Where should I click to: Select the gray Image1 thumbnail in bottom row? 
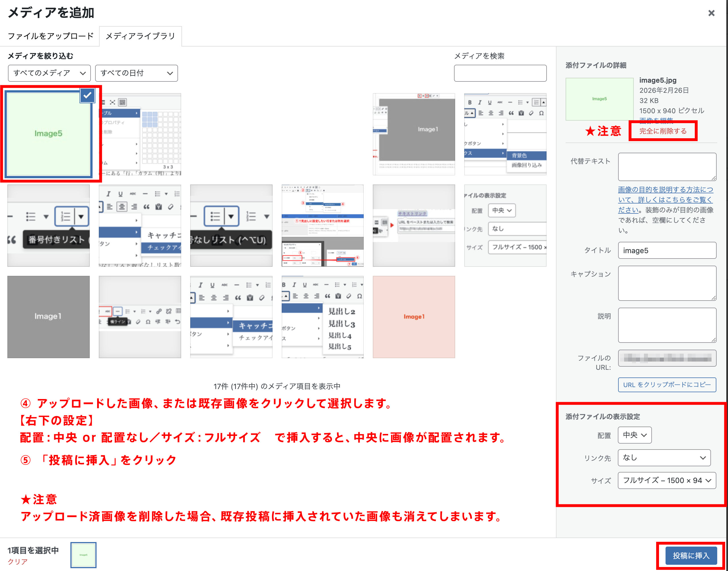click(x=49, y=317)
